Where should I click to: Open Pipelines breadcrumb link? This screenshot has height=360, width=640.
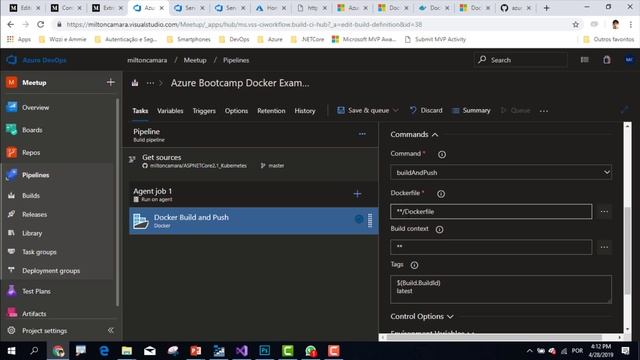(x=236, y=60)
